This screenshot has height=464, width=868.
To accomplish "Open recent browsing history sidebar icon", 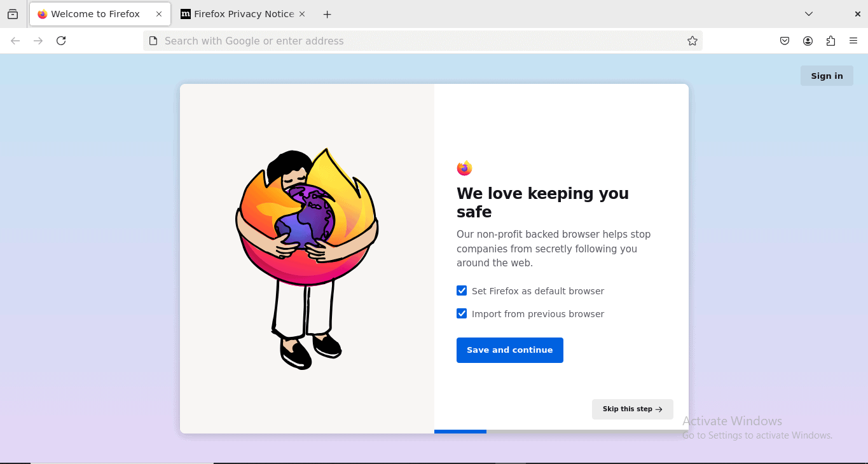I will click(x=12, y=13).
